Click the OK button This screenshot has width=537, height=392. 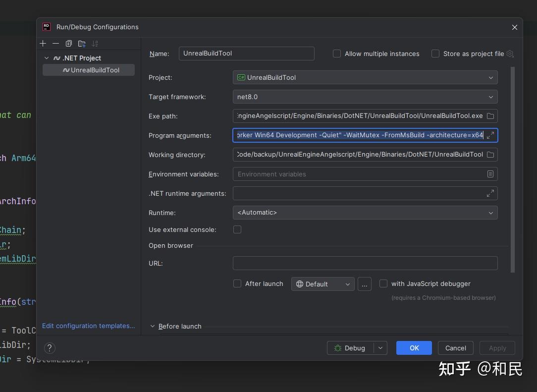click(x=414, y=348)
